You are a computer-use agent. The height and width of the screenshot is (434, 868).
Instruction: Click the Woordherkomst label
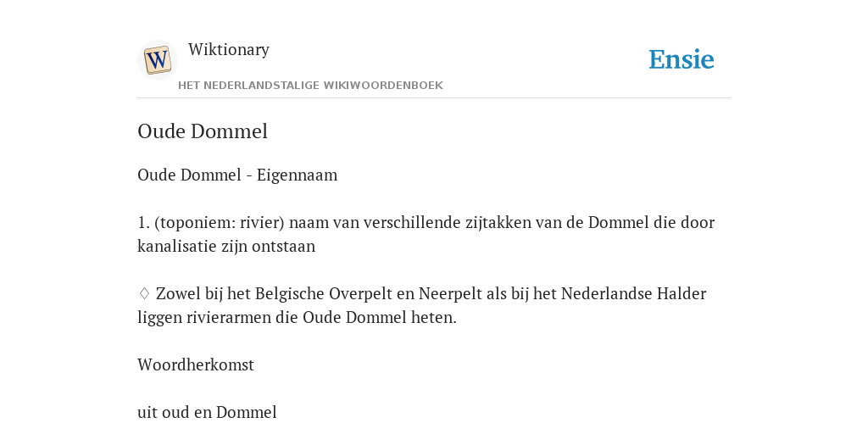pos(196,364)
